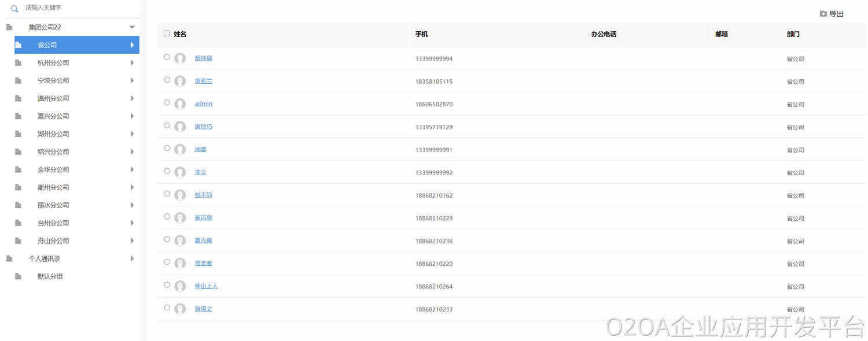Select 温州分公司 in the organization tree
The image size is (868, 341).
pyautogui.click(x=53, y=99)
